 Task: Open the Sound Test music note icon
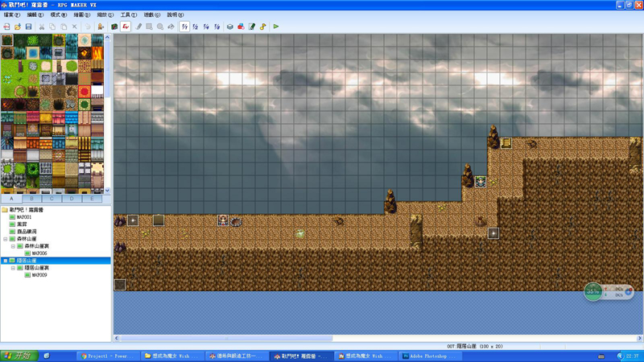pos(263,27)
